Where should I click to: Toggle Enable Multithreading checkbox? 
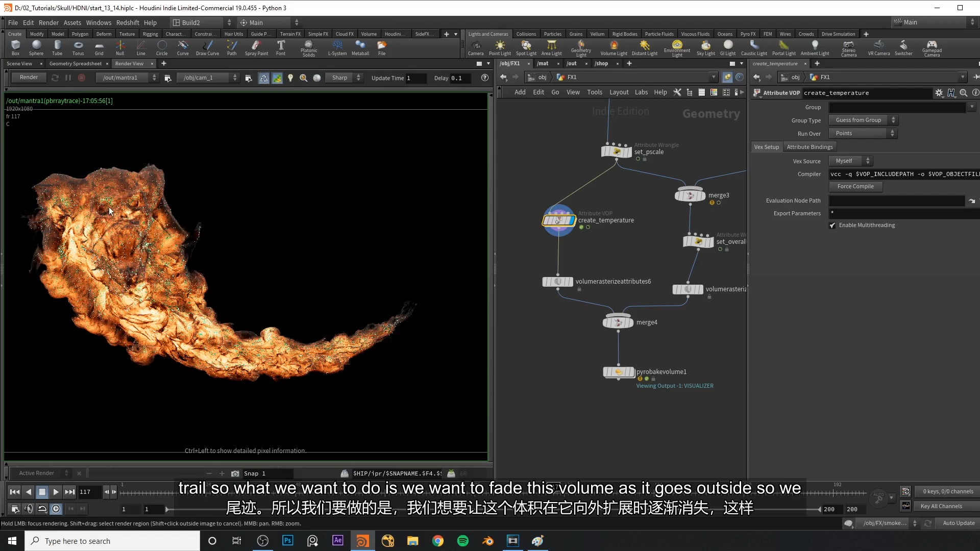(832, 225)
